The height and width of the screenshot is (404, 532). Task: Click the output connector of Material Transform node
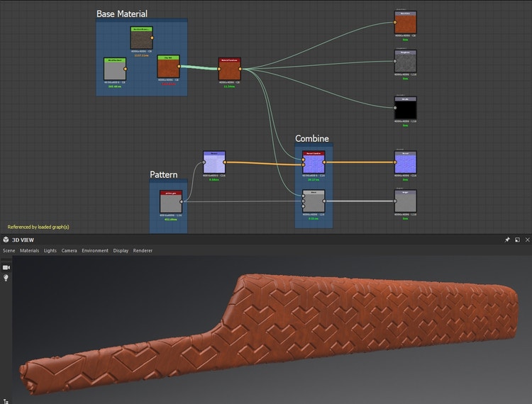tap(241, 69)
